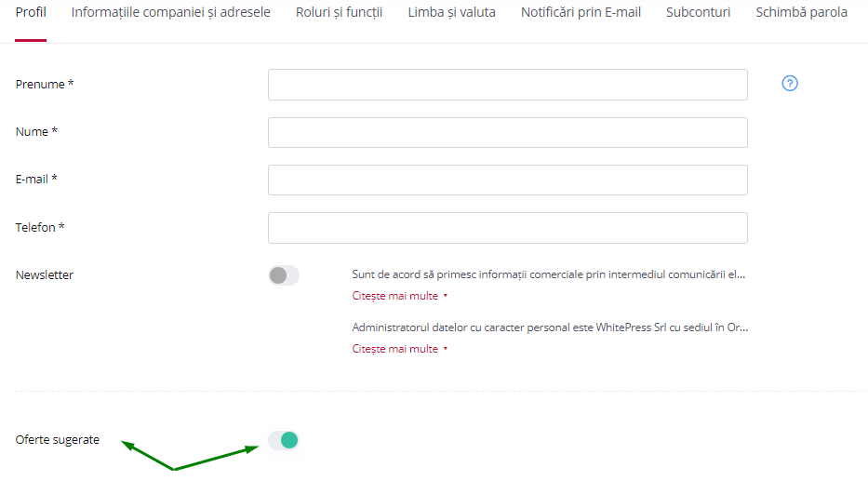868x481 pixels.
Task: Switch to the Profil tab
Action: 31,12
